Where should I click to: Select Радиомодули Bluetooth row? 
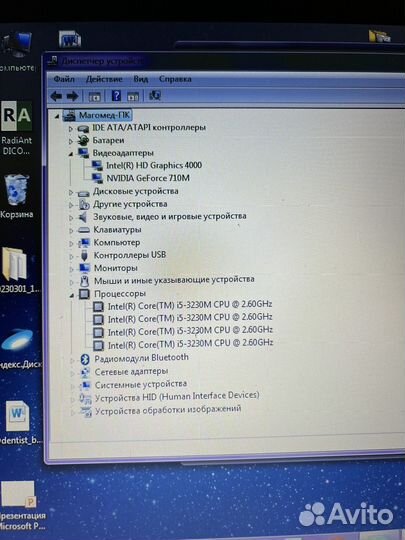[142, 358]
